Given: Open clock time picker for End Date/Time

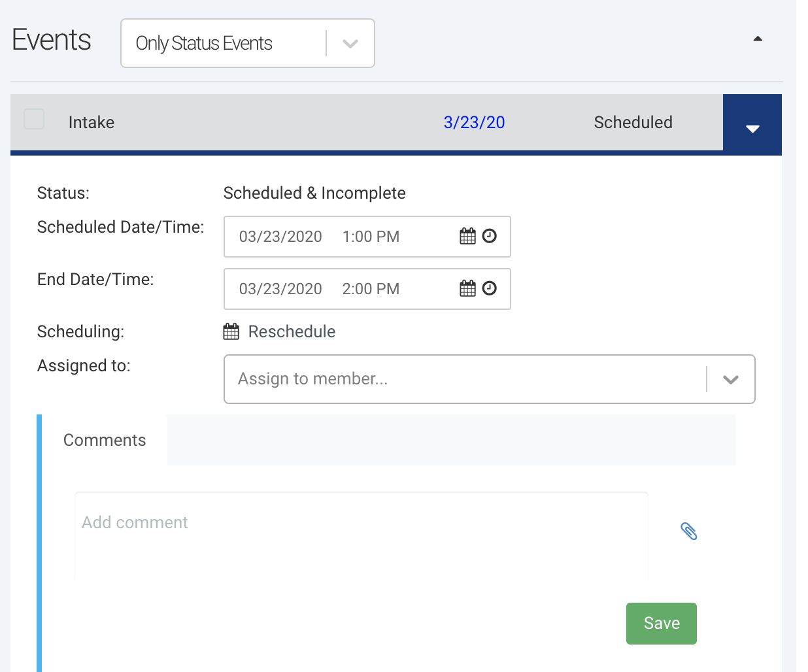Looking at the screenshot, I should click(x=490, y=288).
